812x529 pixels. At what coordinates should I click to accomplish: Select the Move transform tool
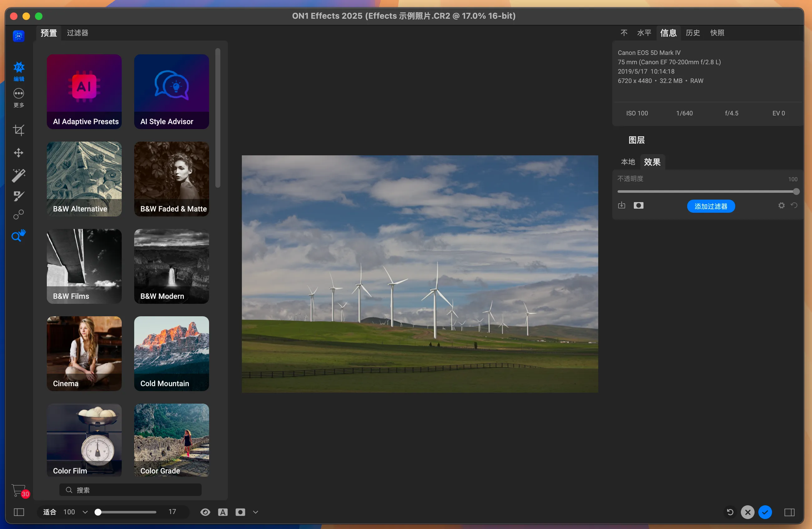tap(18, 153)
